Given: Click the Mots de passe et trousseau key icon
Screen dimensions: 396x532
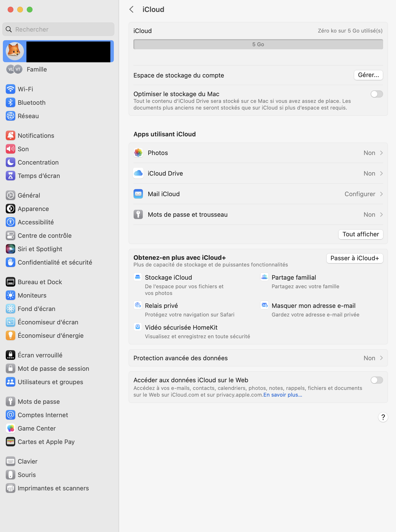Looking at the screenshot, I should 138,215.
